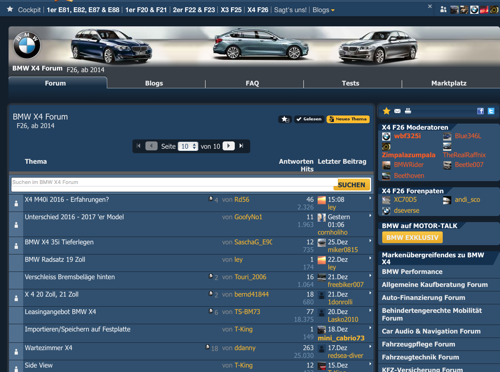Open the Blogs dropdown in top bar
The image size is (500, 372).
pyautogui.click(x=323, y=10)
